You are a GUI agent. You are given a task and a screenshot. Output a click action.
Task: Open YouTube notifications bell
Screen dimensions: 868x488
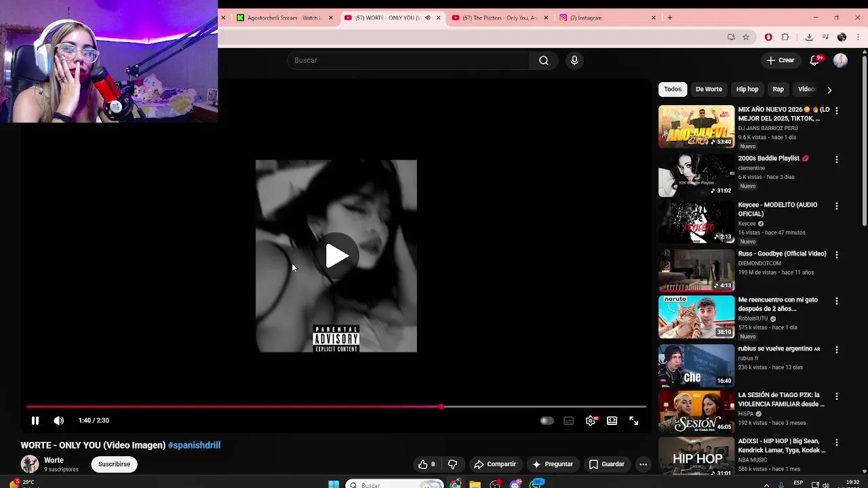click(x=815, y=60)
